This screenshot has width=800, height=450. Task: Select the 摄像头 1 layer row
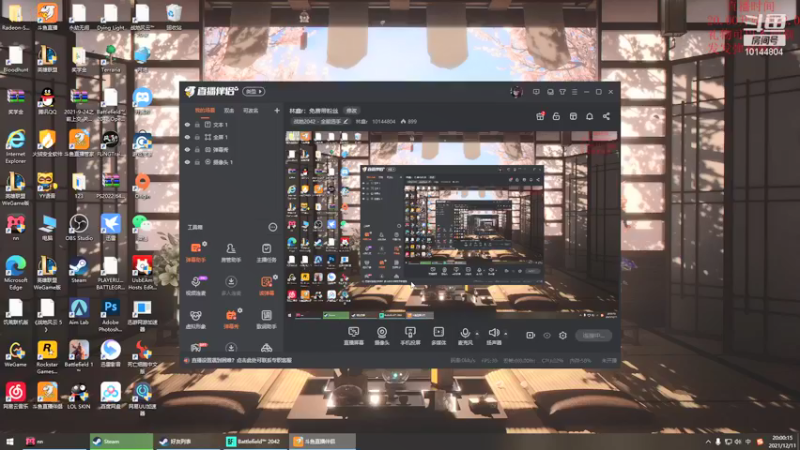(232, 162)
